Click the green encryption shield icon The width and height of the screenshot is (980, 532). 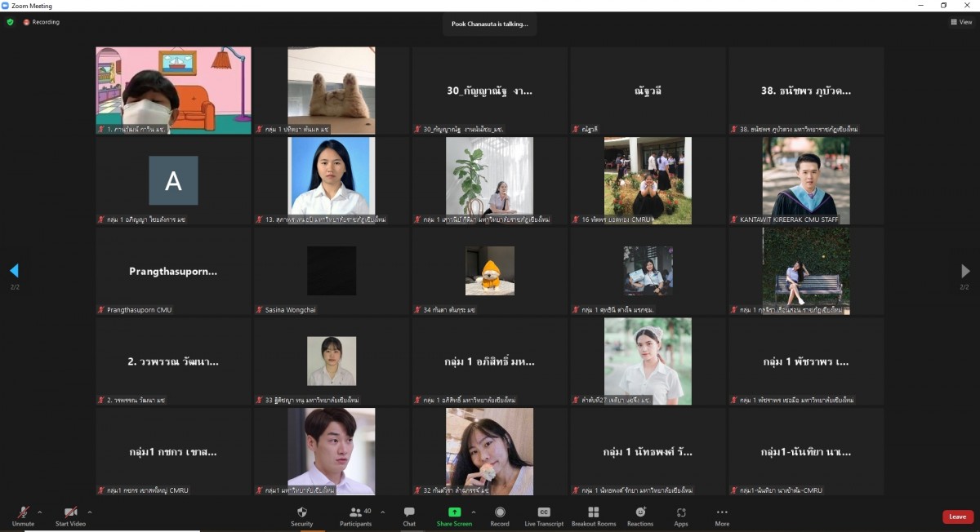click(x=11, y=22)
